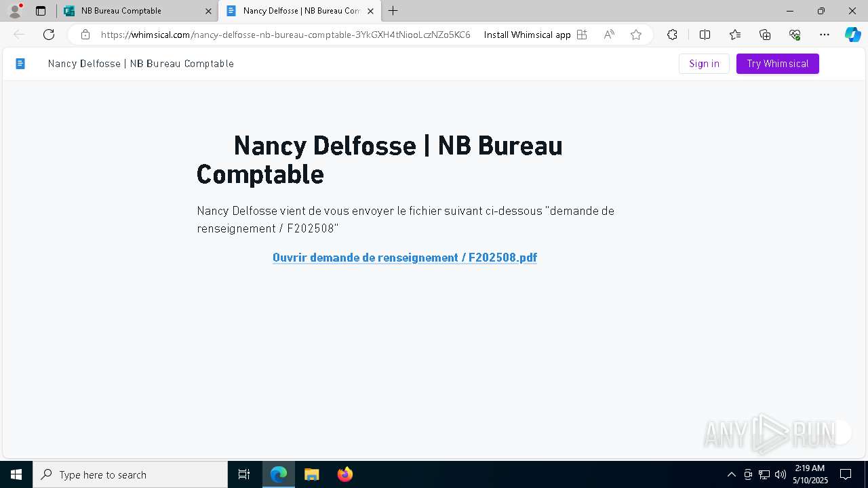Screen dimensions: 868x488
Task: Open a new browser tab
Action: (393, 11)
